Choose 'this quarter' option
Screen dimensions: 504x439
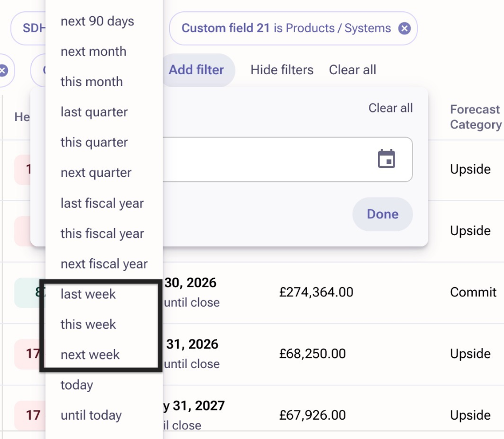94,143
